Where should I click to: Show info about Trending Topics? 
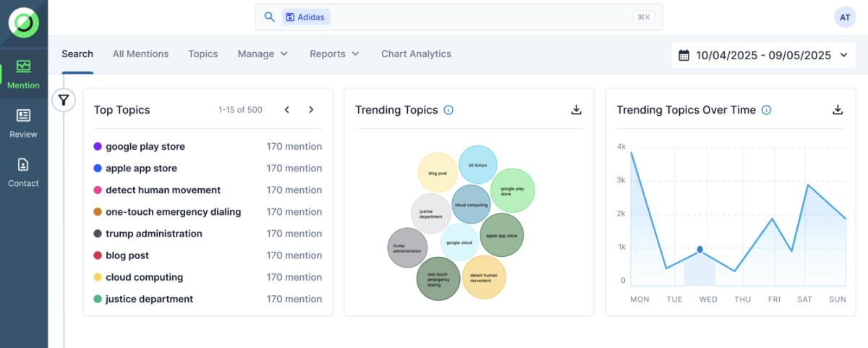[x=448, y=110]
